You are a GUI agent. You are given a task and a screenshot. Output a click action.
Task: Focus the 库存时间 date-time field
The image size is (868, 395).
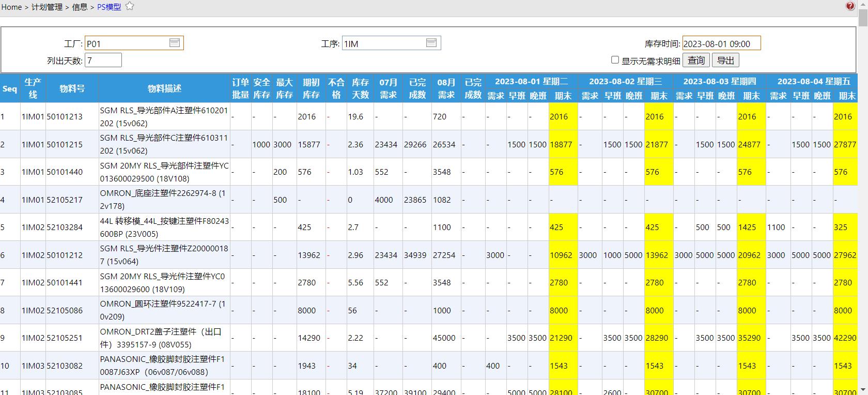tap(721, 43)
